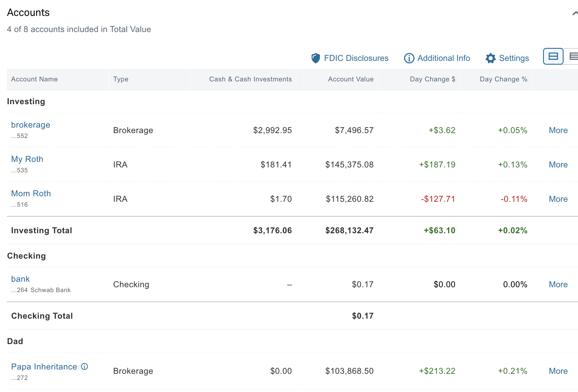Click the FDIC Disclosures shield icon

316,58
